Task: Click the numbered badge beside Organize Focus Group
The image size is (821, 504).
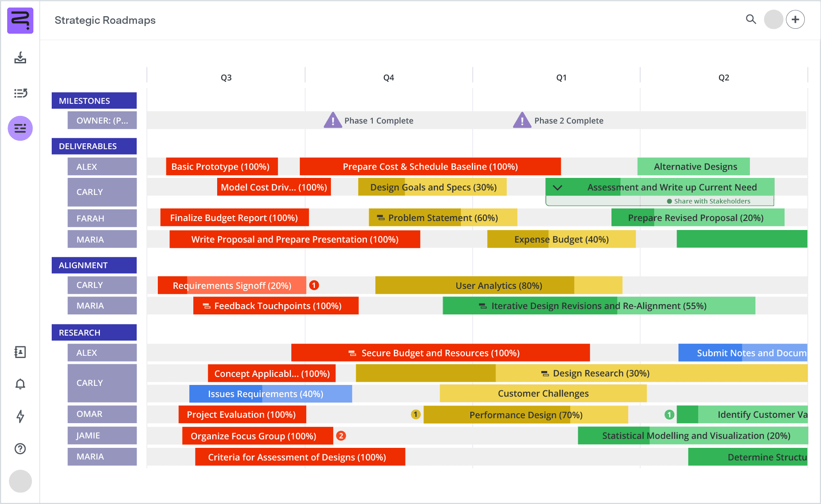Action: tap(341, 435)
